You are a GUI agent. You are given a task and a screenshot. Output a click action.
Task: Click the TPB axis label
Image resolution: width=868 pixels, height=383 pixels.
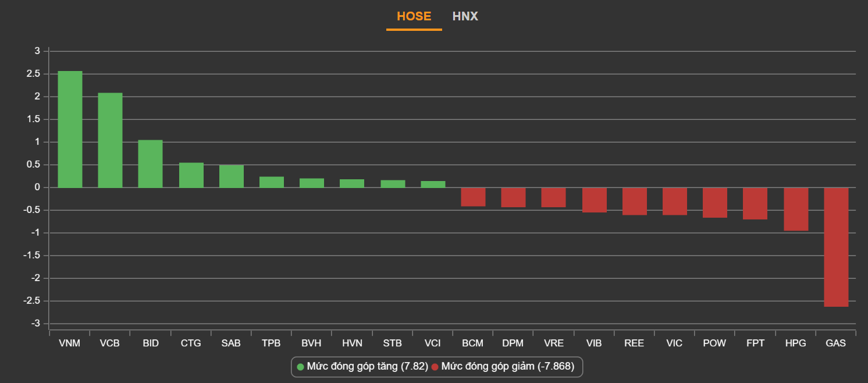point(271,343)
